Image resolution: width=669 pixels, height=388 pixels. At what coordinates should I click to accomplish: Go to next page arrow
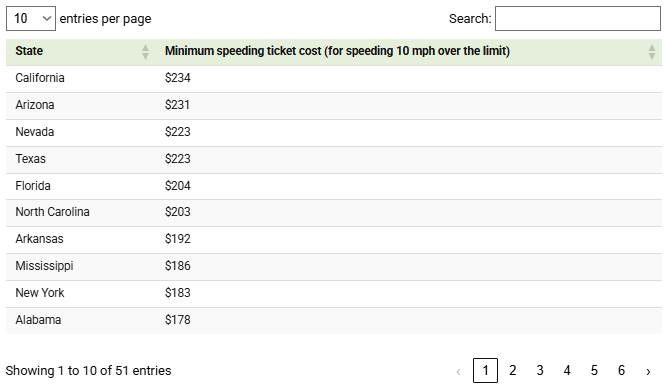(648, 371)
